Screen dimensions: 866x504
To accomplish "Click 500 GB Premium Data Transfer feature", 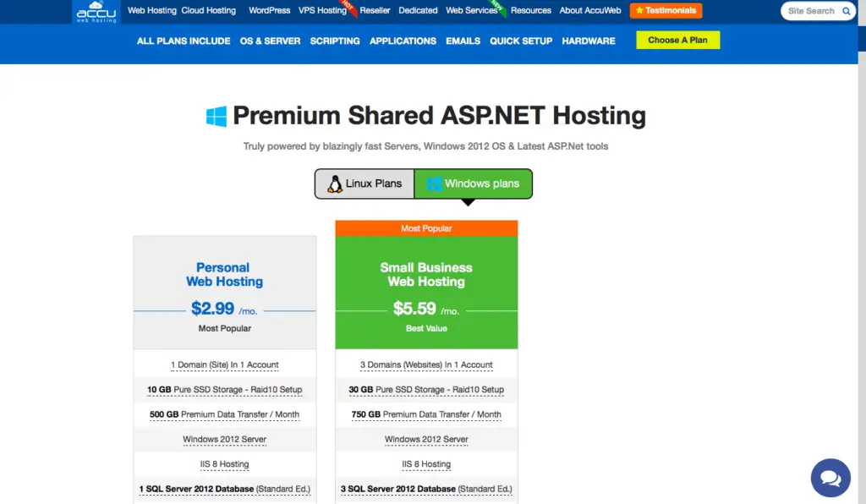I will 224,414.
